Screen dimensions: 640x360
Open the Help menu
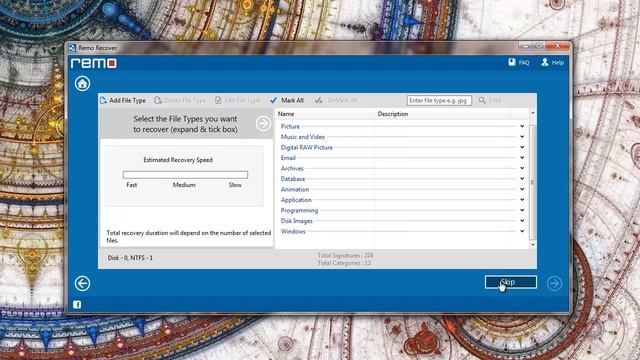(x=553, y=62)
